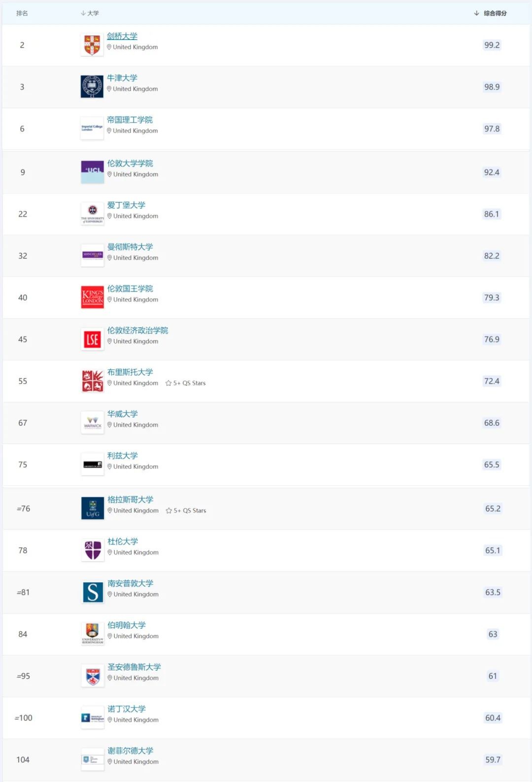
Task: Open the 帝国理工学院 link
Action: click(x=130, y=120)
